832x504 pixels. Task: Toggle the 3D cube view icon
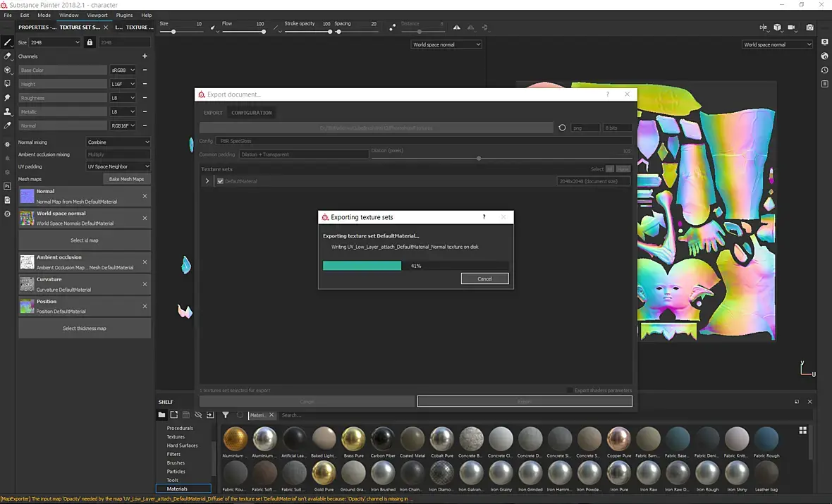(777, 27)
